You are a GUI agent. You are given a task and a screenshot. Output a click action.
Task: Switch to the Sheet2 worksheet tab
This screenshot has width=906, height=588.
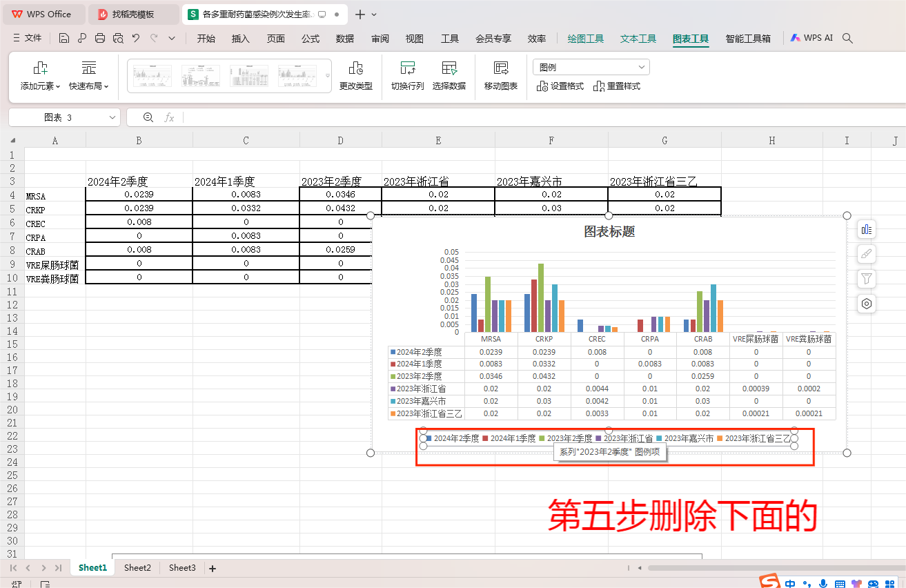pos(137,567)
